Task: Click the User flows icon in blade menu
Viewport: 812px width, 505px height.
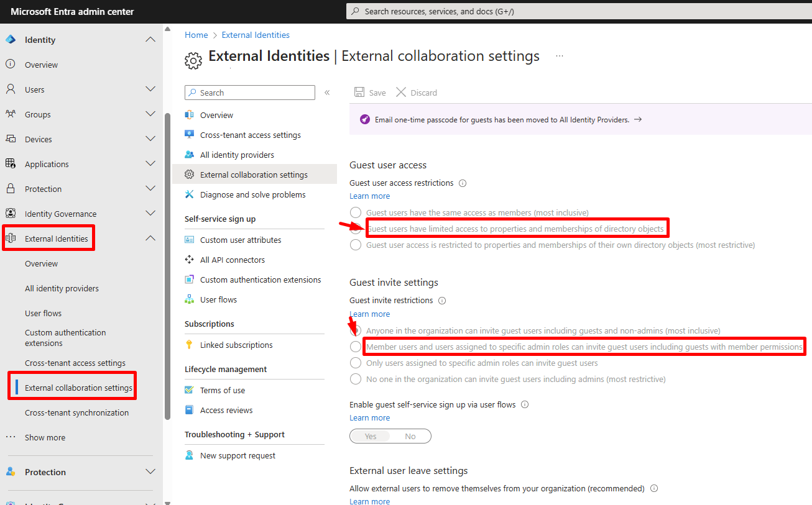Action: 190,299
